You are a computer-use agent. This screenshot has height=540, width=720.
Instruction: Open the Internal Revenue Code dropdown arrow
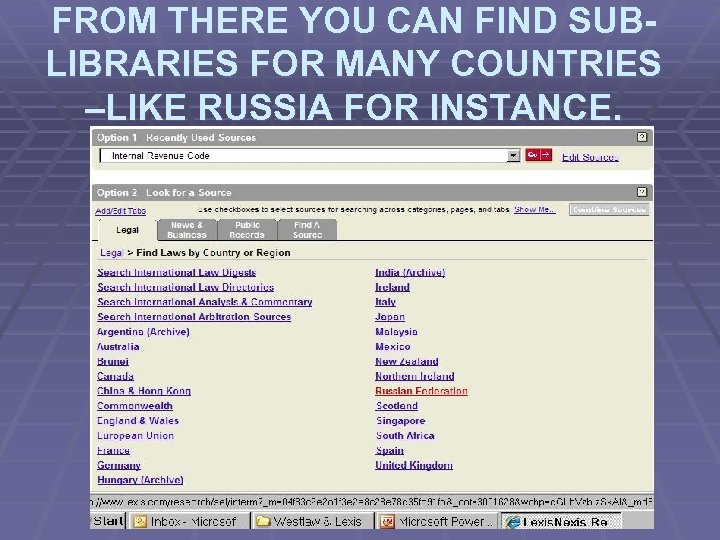(x=513, y=156)
